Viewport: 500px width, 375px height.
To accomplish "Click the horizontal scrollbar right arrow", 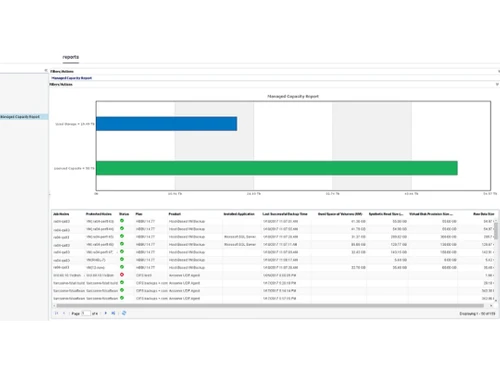I will tap(491, 305).
